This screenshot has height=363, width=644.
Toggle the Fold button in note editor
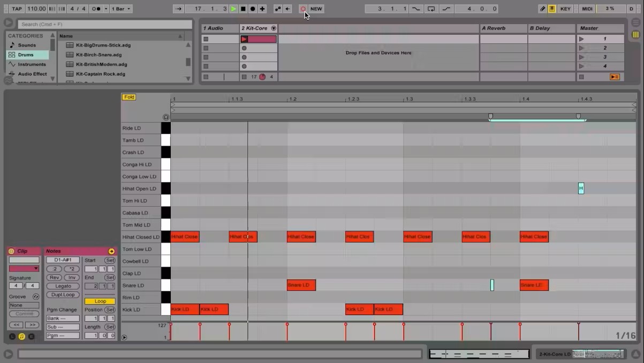point(129,97)
